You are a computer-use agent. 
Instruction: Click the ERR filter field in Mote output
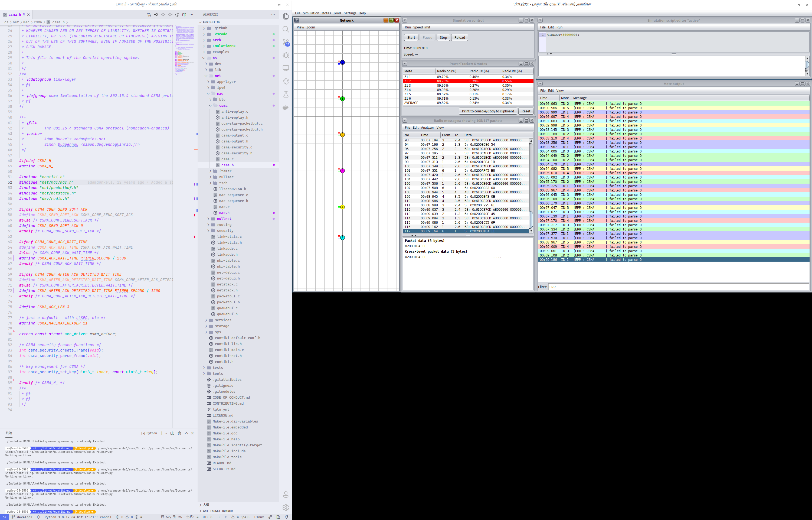[x=574, y=287]
